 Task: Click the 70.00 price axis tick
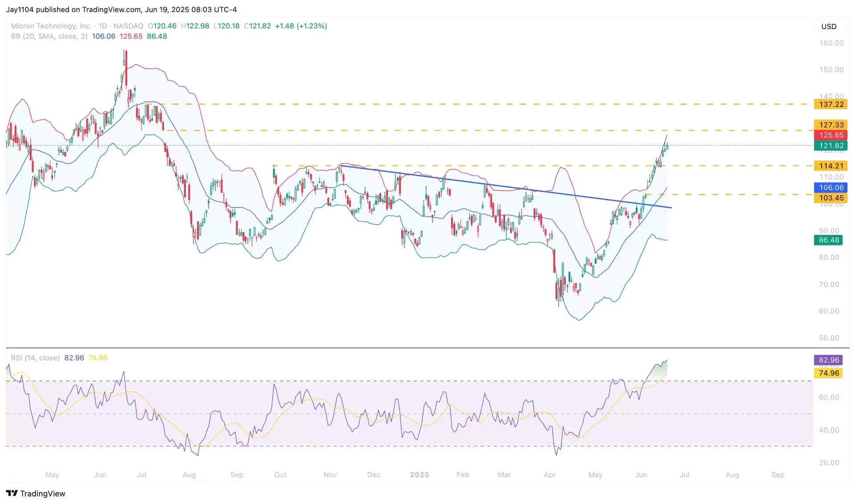(x=829, y=284)
